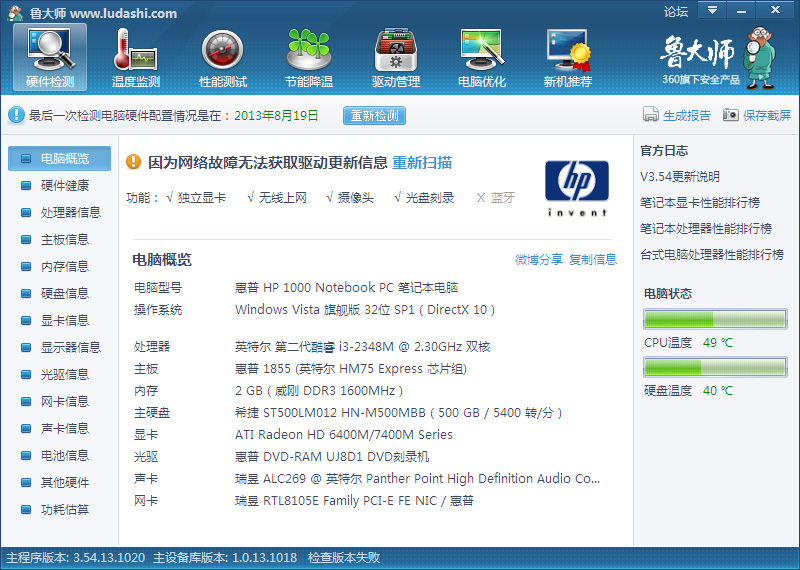800x570 pixels.
Task: Click the date 2013年8月19日
Action: coord(276,115)
